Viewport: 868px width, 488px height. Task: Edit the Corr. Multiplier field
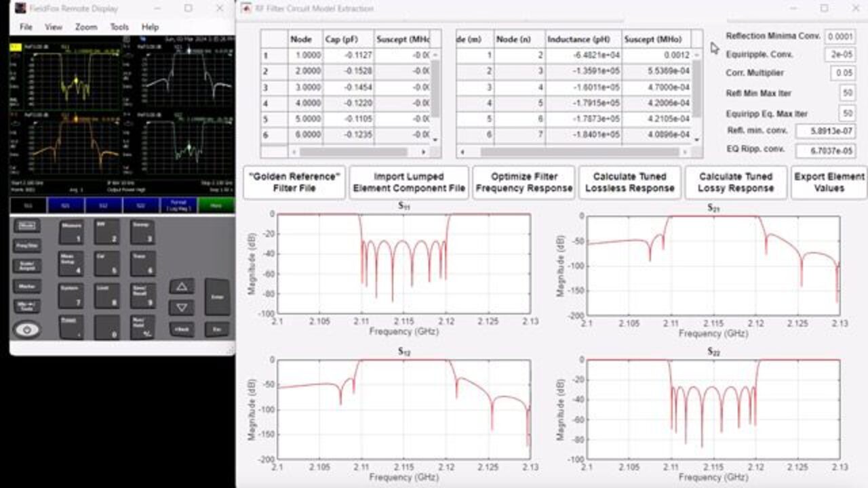(842, 73)
